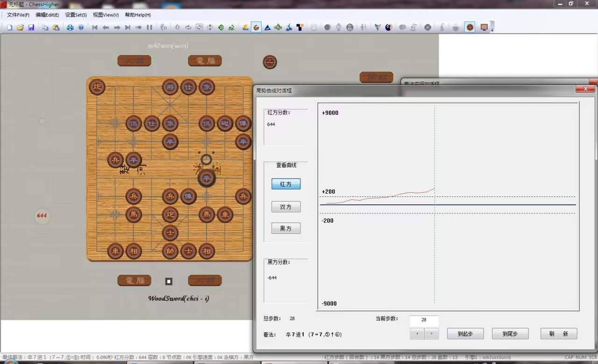The width and height of the screenshot is (598, 364).
Task: Select the 红方 curve view option
Action: click(286, 184)
